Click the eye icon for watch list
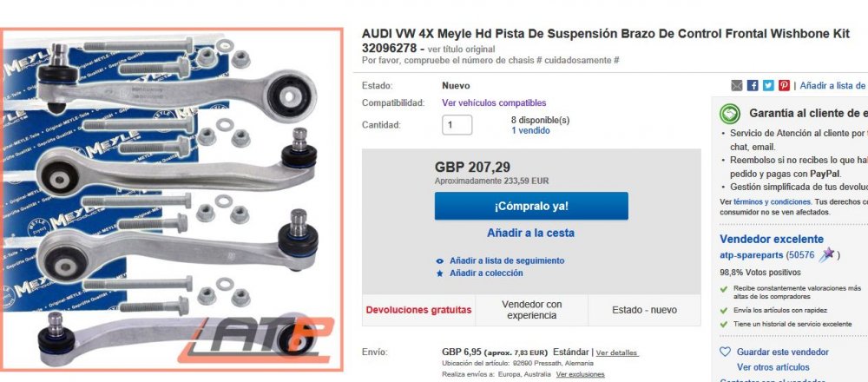Viewport: 868px width, 382px height. [x=440, y=260]
